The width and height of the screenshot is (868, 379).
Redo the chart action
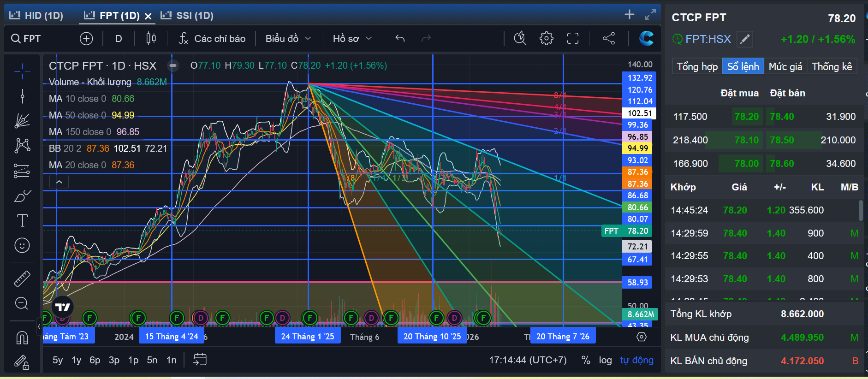pyautogui.click(x=426, y=39)
